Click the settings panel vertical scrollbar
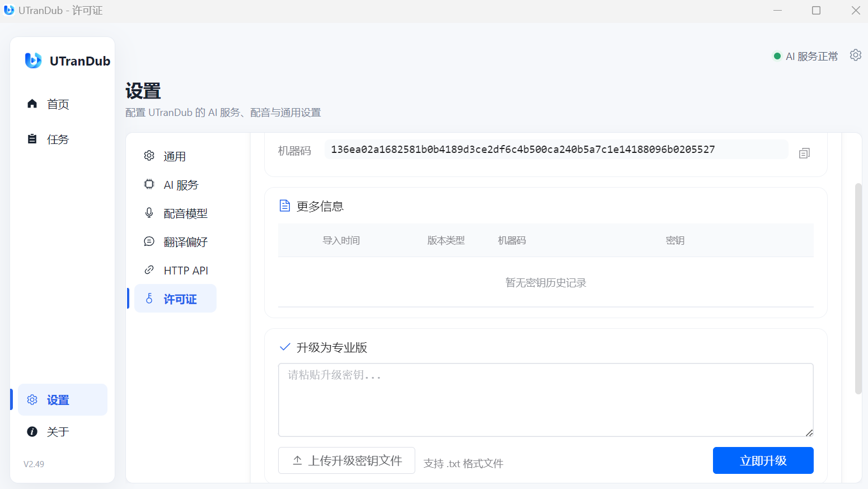 [858, 288]
